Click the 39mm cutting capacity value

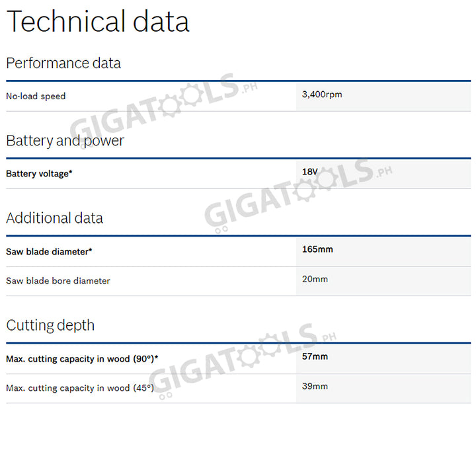pos(315,386)
